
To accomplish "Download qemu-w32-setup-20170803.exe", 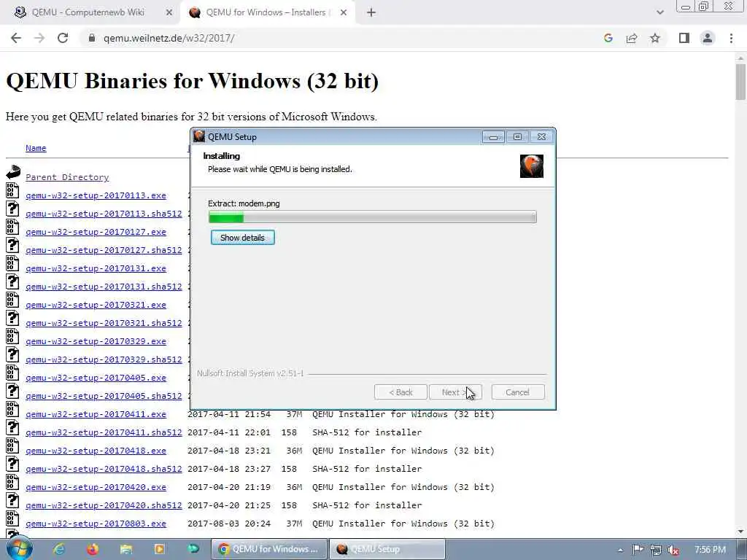I will point(96,524).
